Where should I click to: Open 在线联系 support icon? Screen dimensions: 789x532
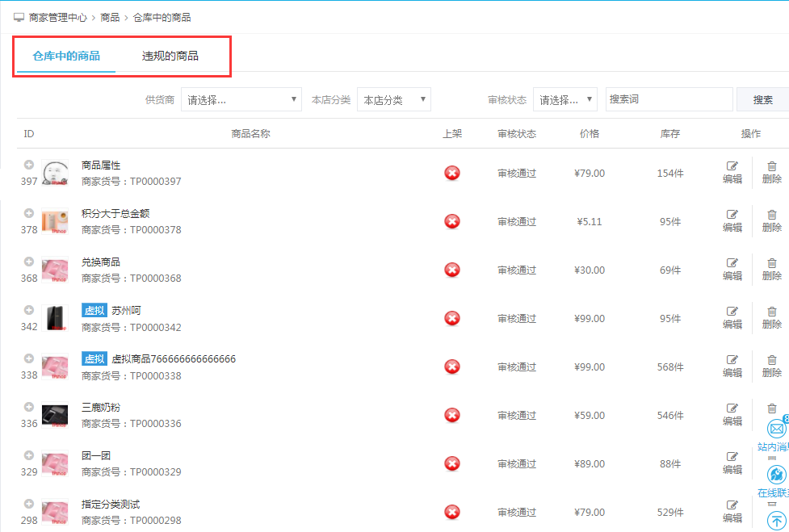(776, 475)
